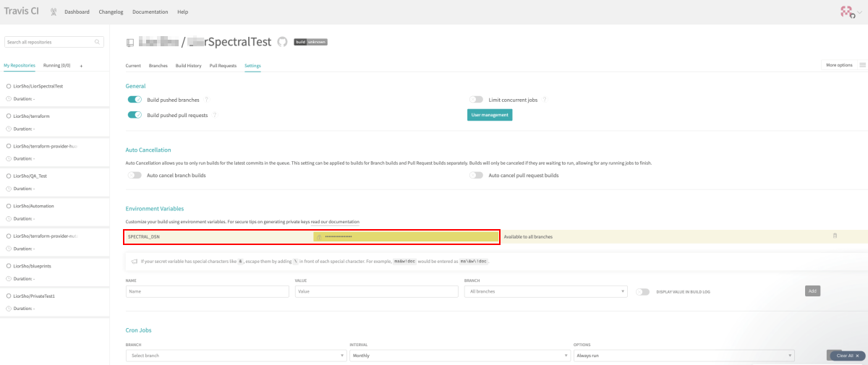Toggle Build pushed branches switch
The width and height of the screenshot is (868, 365).
135,100
